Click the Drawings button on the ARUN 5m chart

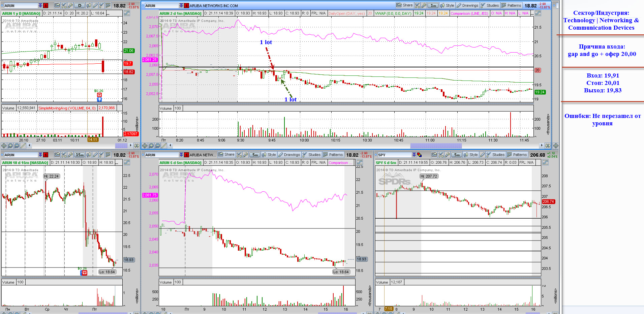[289, 155]
